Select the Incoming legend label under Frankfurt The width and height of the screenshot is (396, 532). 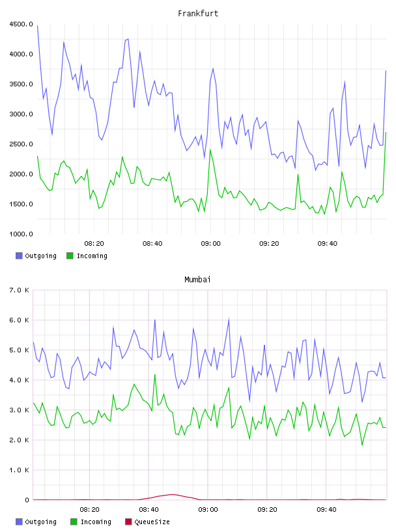[x=92, y=256]
